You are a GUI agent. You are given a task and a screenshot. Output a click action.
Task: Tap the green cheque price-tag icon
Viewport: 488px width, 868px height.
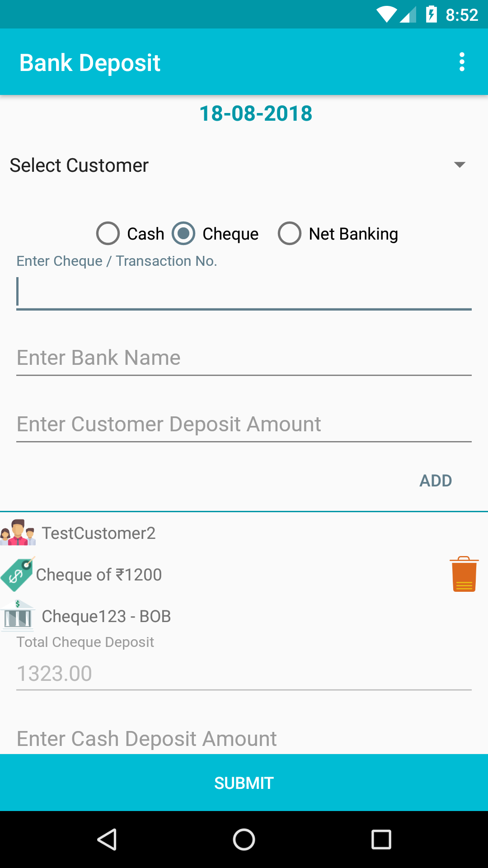click(x=18, y=574)
